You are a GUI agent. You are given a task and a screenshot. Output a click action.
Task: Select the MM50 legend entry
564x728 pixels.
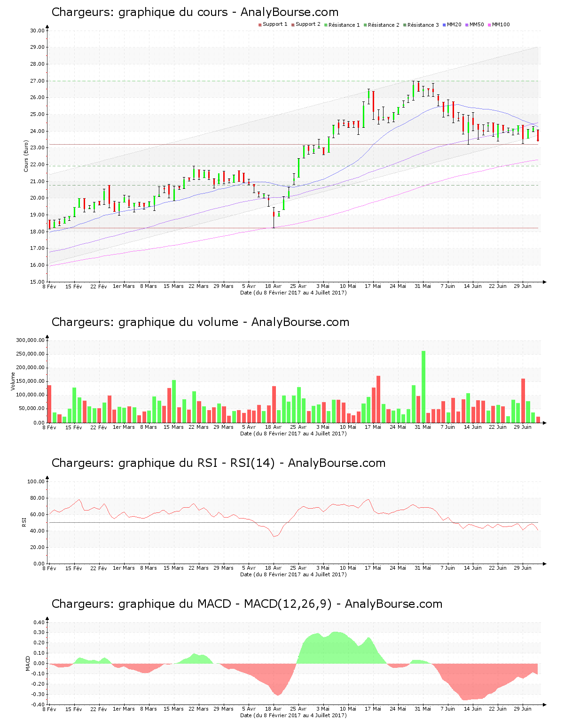point(474,24)
